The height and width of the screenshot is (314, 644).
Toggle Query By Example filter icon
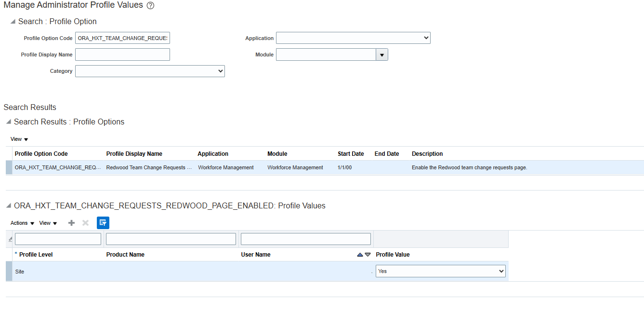(103, 223)
